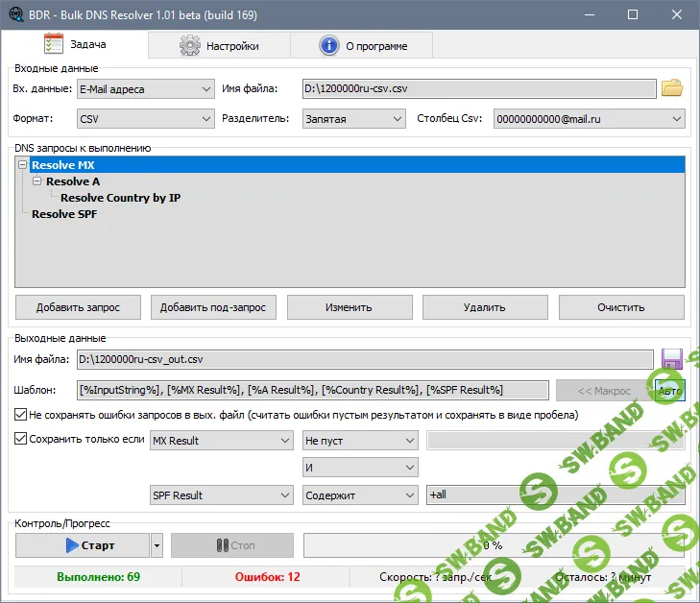
Task: Open the Столбец Csv dropdown
Action: click(590, 119)
